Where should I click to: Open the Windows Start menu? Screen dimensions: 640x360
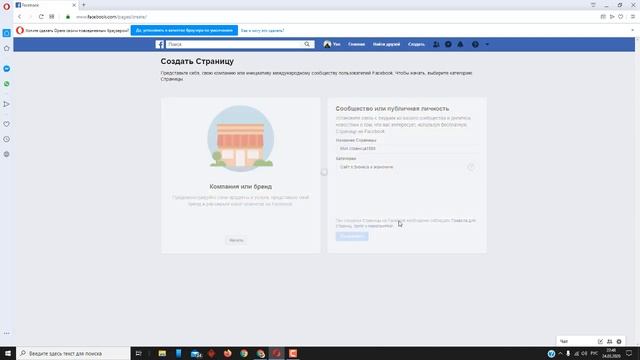[x=8, y=353]
